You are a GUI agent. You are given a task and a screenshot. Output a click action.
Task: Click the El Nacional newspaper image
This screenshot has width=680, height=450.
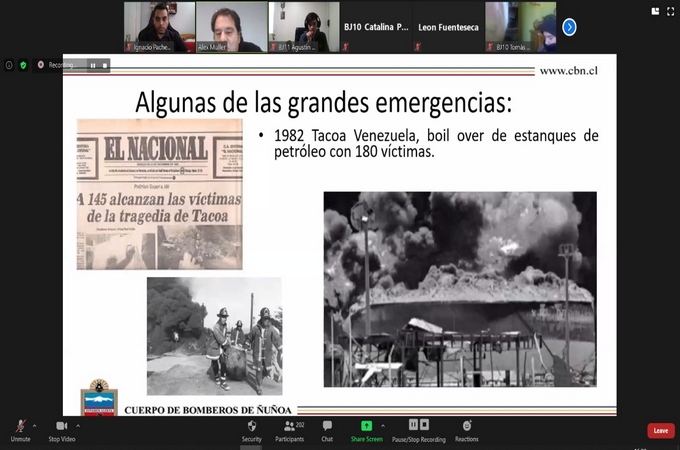160,194
